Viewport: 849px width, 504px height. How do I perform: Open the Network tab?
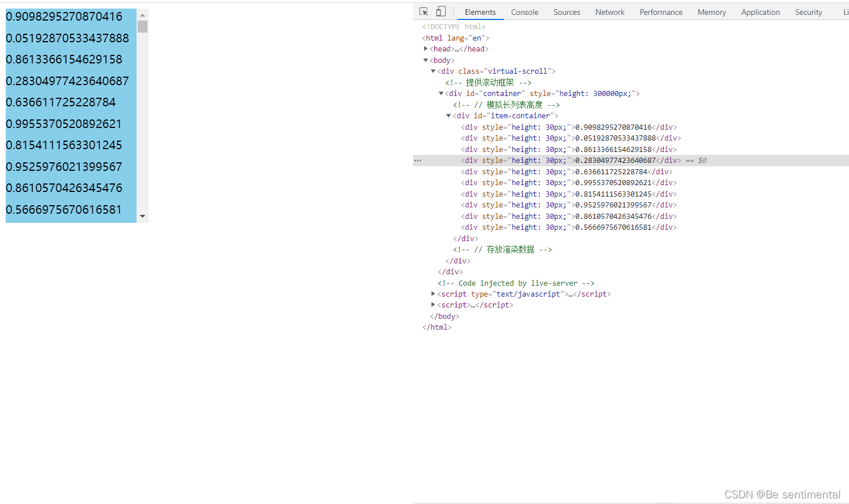(610, 12)
